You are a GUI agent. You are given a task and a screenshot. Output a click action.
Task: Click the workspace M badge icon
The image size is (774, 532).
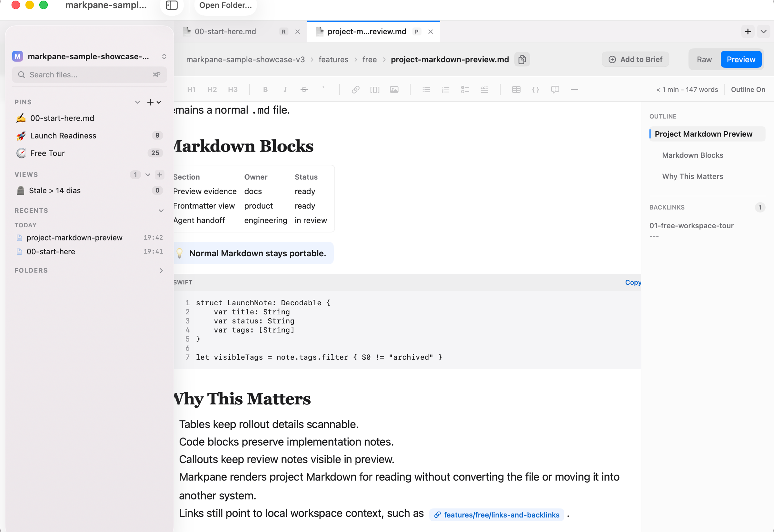click(17, 56)
